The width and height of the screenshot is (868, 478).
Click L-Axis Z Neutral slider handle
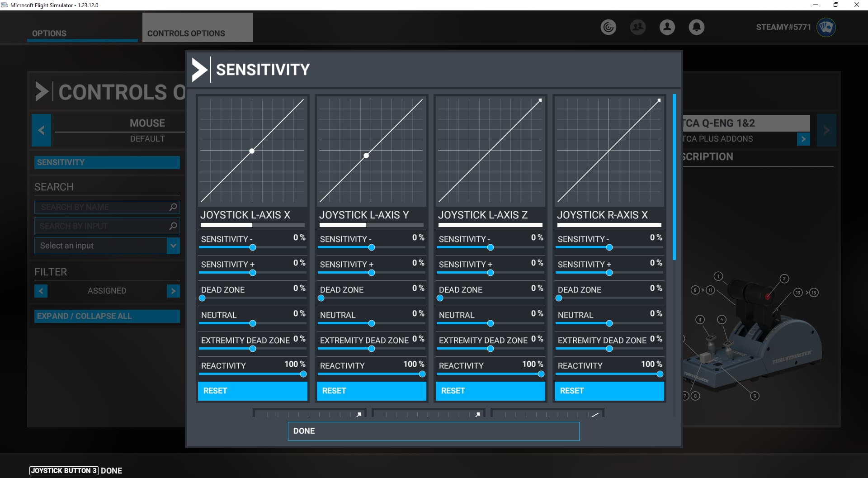(x=491, y=323)
